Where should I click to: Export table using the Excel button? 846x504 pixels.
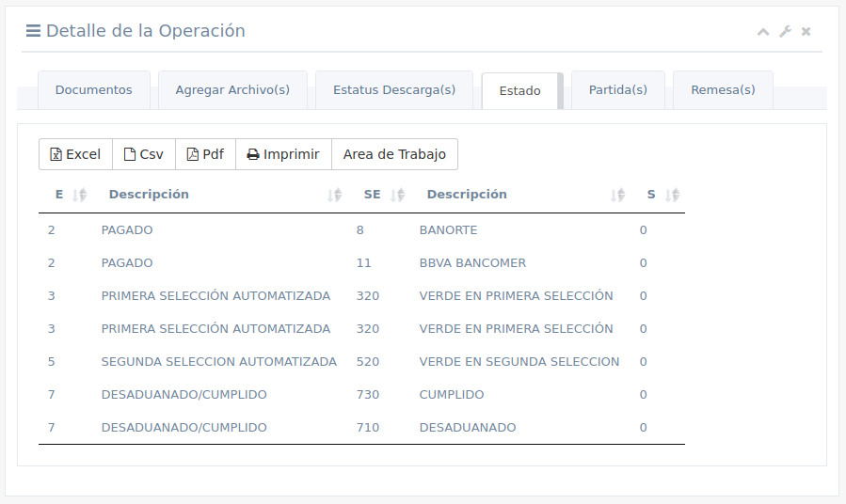coord(75,154)
